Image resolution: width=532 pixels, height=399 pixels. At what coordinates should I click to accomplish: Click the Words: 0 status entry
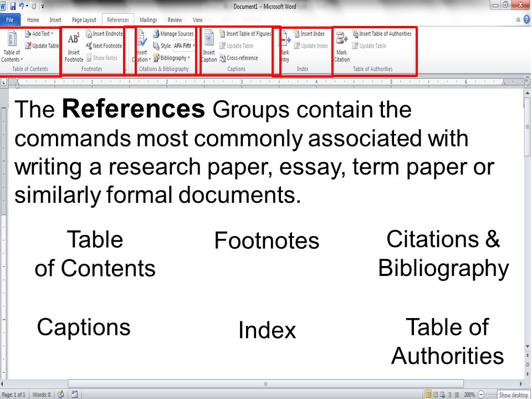tap(42, 395)
